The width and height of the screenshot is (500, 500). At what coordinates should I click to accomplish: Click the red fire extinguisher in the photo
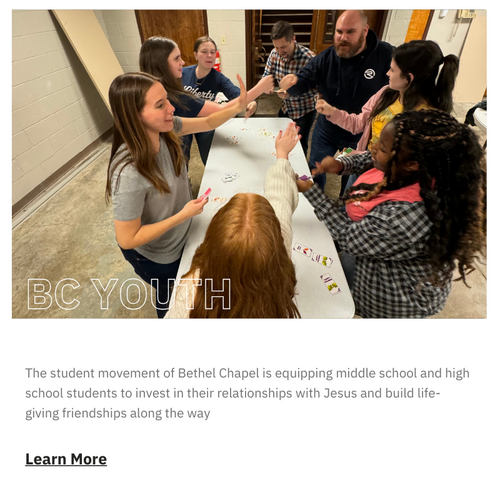pos(217,61)
